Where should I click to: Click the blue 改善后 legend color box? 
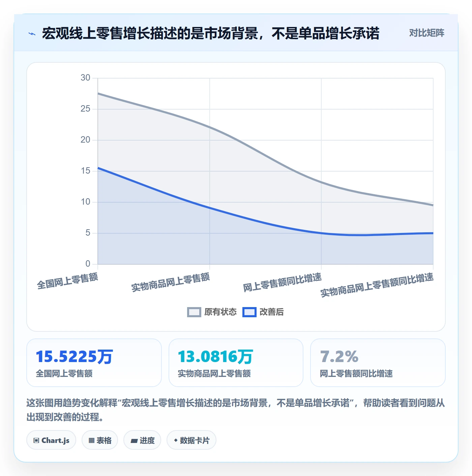(249, 312)
